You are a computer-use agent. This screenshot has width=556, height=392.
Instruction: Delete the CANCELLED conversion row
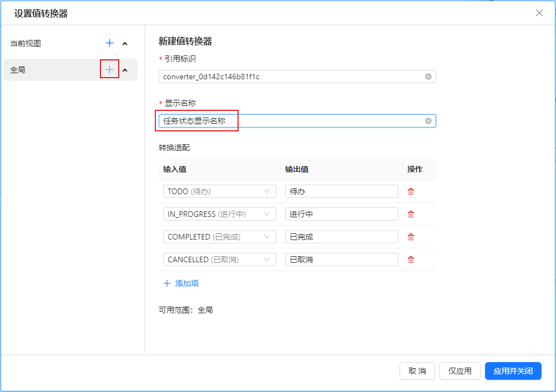411,259
